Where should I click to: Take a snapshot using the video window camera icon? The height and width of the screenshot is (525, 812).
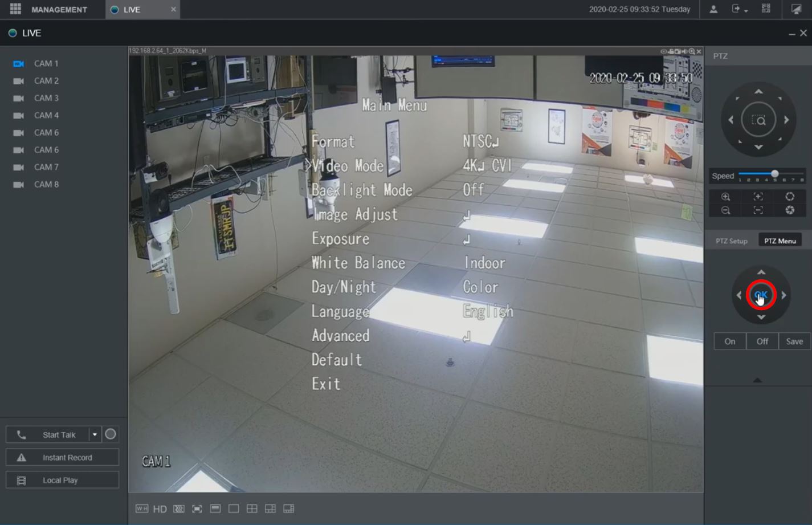coord(678,51)
